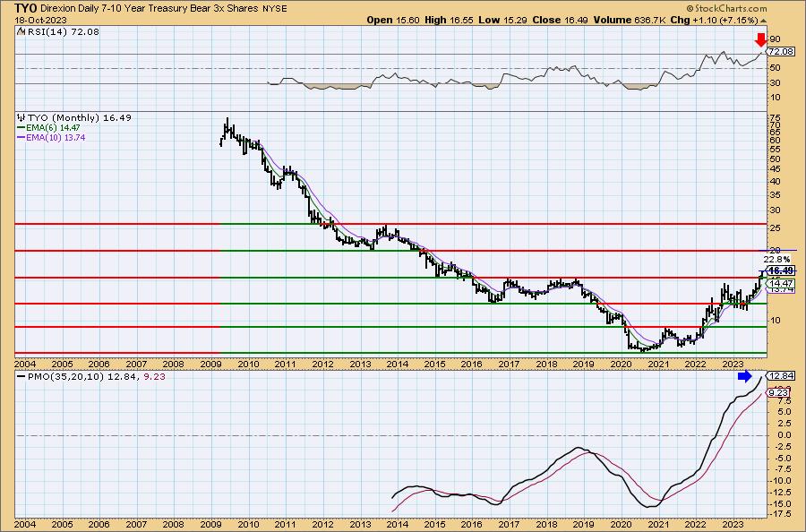Click the TYO (Monthly) 16.49 legend
The height and width of the screenshot is (532, 806).
click(x=79, y=117)
